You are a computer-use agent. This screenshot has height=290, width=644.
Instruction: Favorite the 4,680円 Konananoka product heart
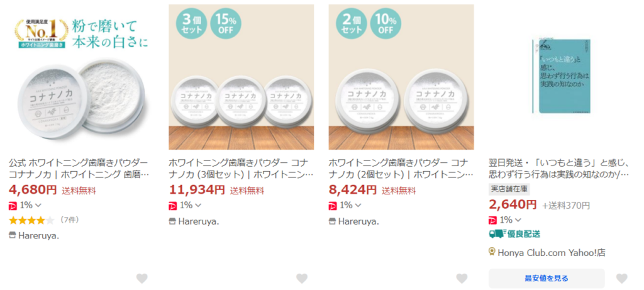tap(142, 278)
